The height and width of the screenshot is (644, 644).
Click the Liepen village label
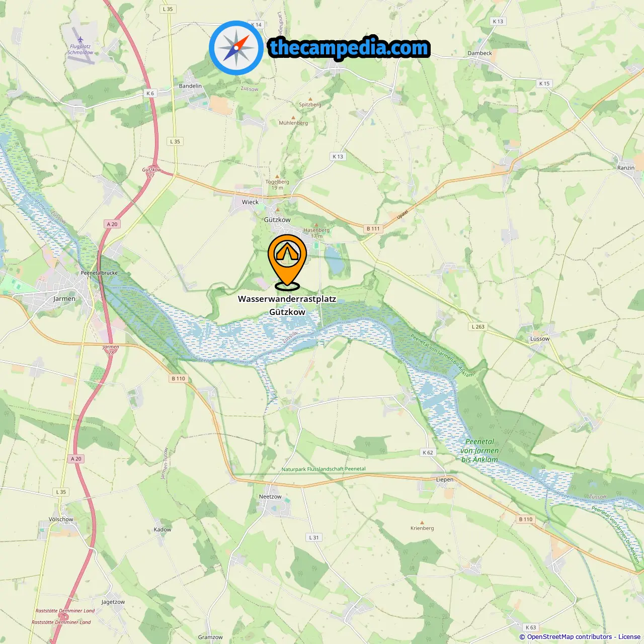pos(445,479)
